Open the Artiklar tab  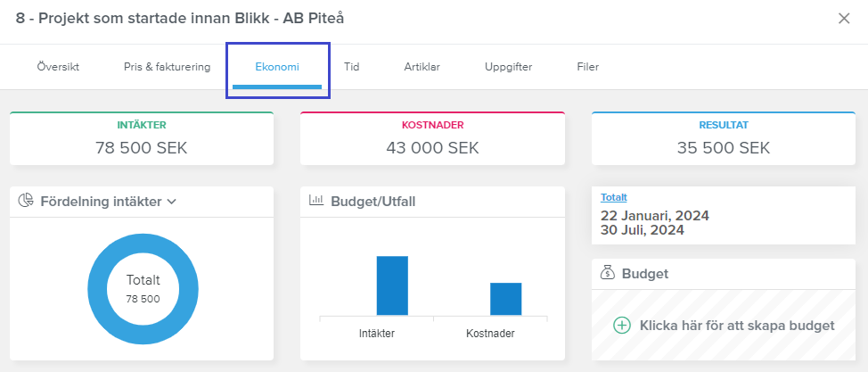pos(422,67)
